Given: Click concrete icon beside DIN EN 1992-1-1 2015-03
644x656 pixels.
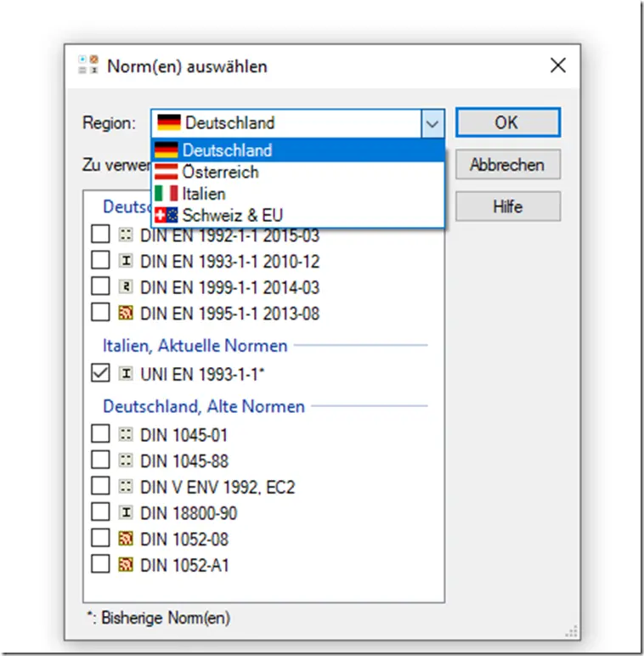Looking at the screenshot, I should click(126, 235).
